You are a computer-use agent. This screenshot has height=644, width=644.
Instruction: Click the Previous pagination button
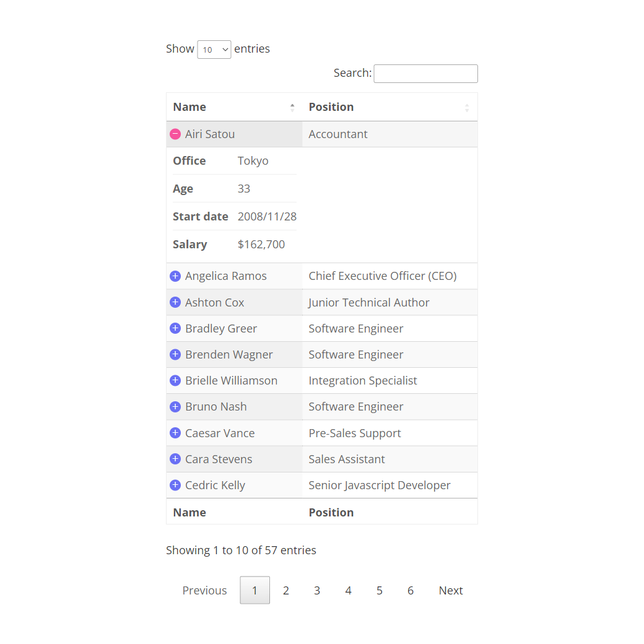point(204,590)
